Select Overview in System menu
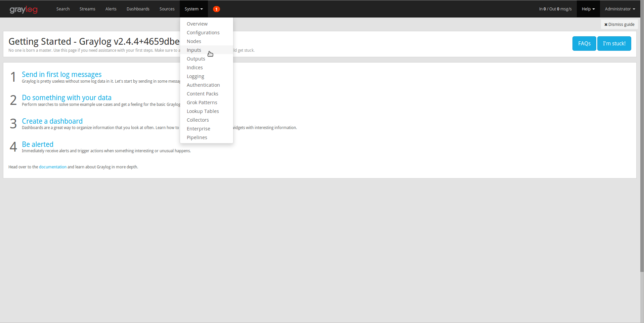The height and width of the screenshot is (323, 644). pyautogui.click(x=207, y=24)
